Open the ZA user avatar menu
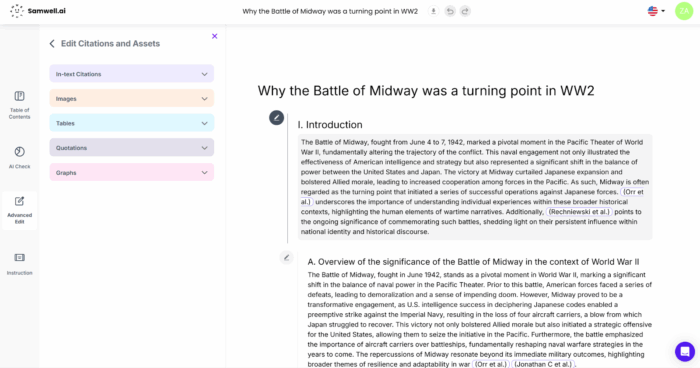 (684, 11)
